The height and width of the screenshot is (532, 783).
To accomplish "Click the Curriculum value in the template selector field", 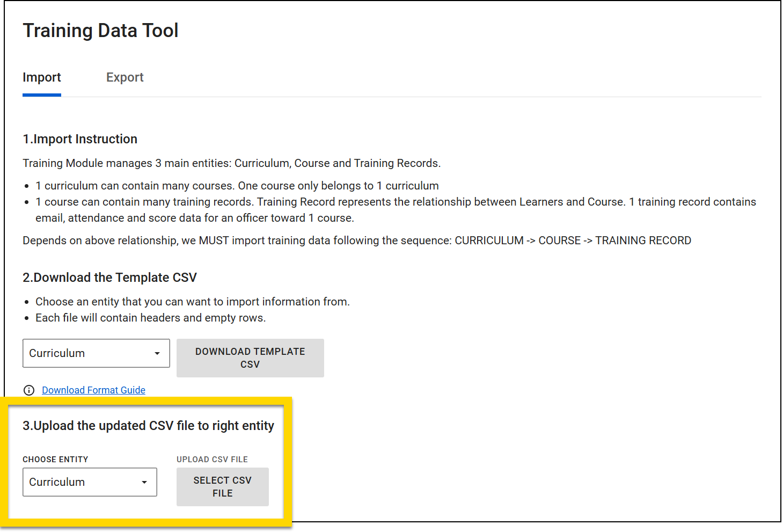I will coord(56,353).
